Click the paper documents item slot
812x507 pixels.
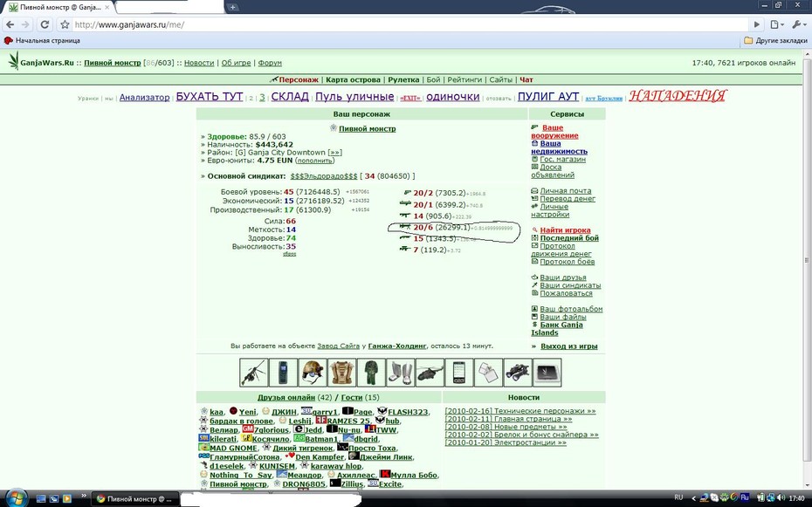[488, 372]
